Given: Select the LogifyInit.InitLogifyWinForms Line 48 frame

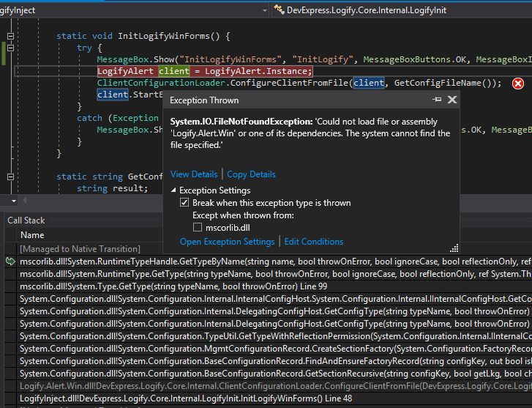Looking at the screenshot, I should [x=274, y=398].
